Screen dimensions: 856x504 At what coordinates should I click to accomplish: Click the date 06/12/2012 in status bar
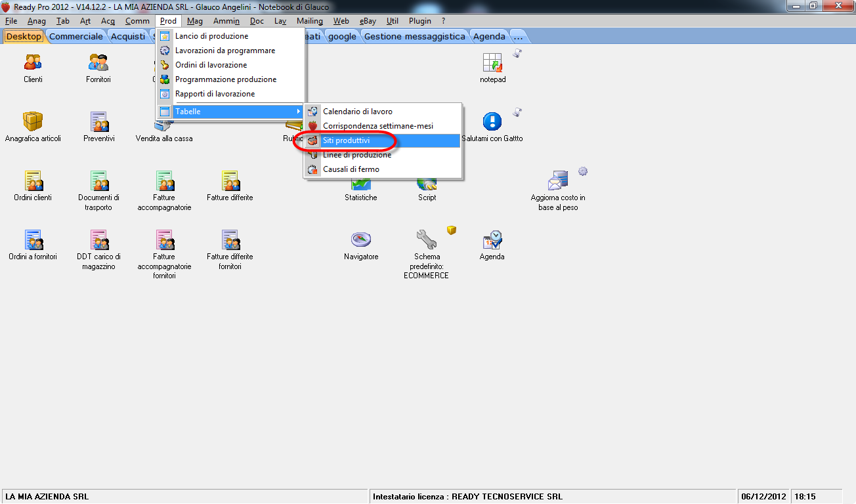pos(763,497)
